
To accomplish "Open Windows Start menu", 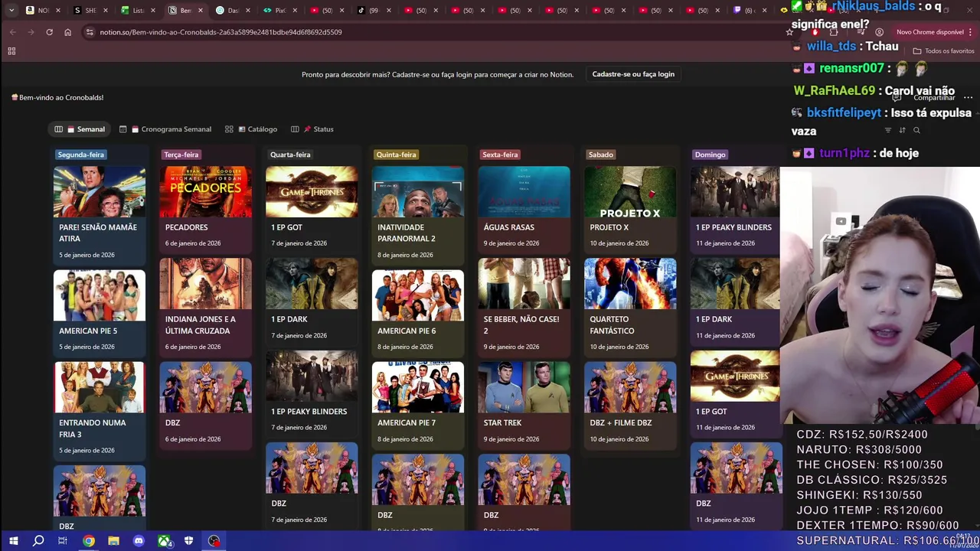I will point(13,541).
